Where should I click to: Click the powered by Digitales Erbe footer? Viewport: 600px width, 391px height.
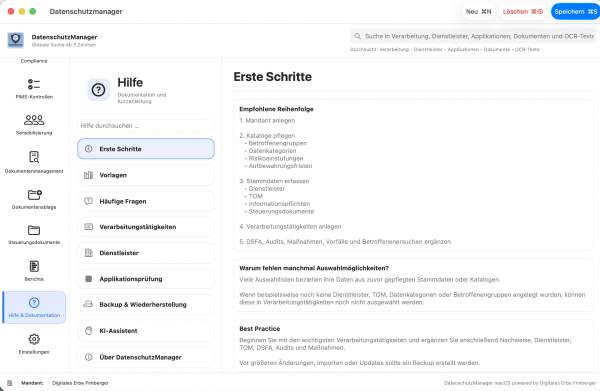(x=520, y=383)
